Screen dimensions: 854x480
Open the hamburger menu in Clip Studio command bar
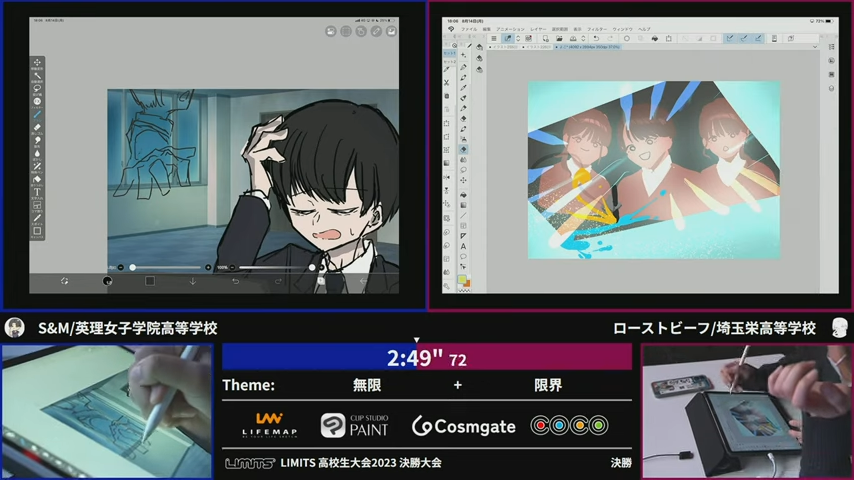493,39
